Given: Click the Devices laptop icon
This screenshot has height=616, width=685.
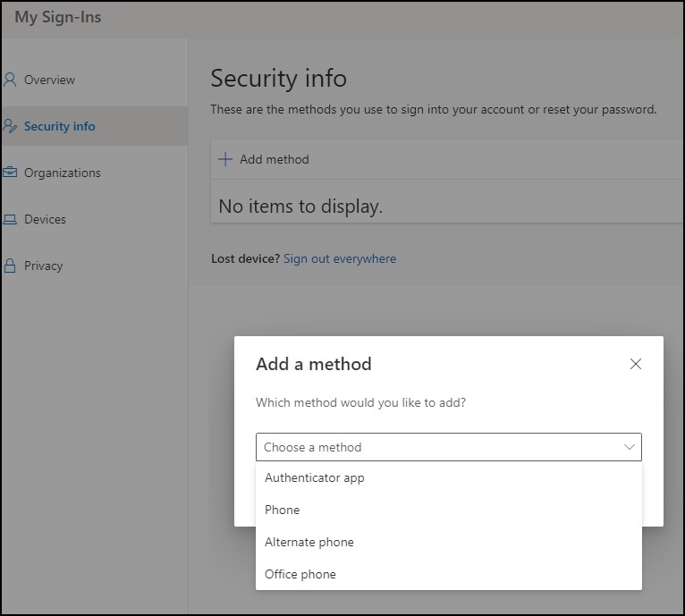Looking at the screenshot, I should tap(11, 219).
